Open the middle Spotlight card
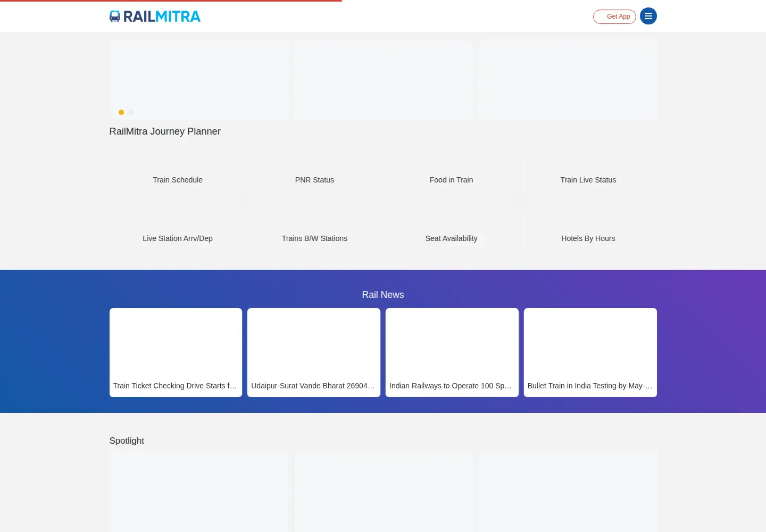The width and height of the screenshot is (766, 532). (x=384, y=492)
